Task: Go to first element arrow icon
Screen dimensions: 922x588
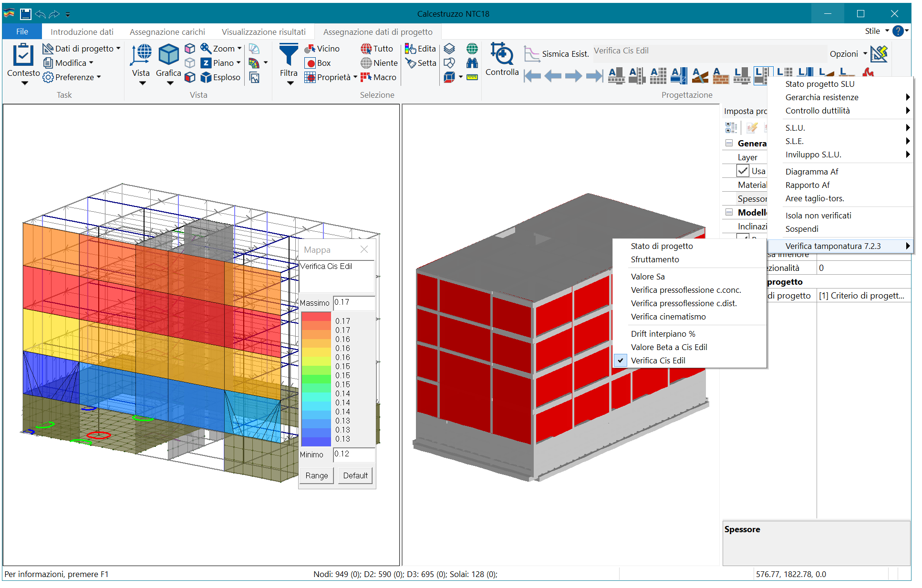Action: click(x=532, y=75)
